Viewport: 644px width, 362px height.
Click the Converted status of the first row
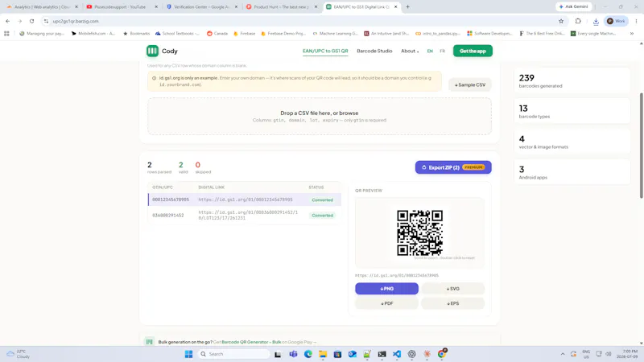tap(322, 200)
